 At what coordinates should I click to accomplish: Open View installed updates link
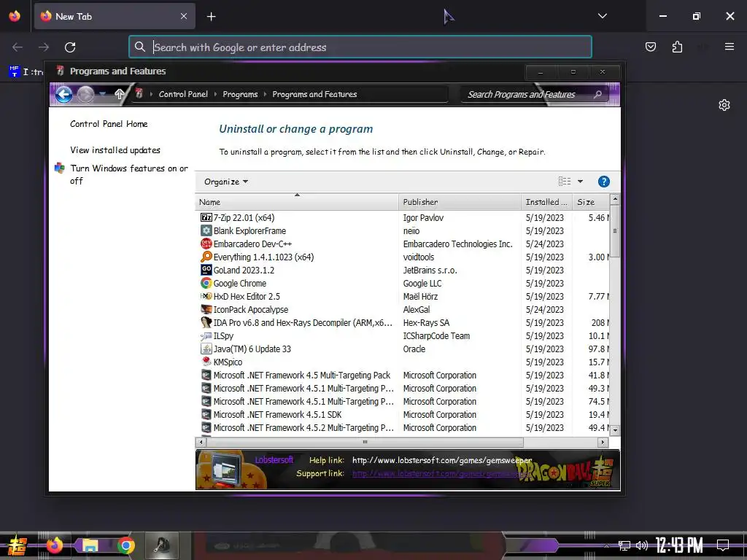(115, 150)
